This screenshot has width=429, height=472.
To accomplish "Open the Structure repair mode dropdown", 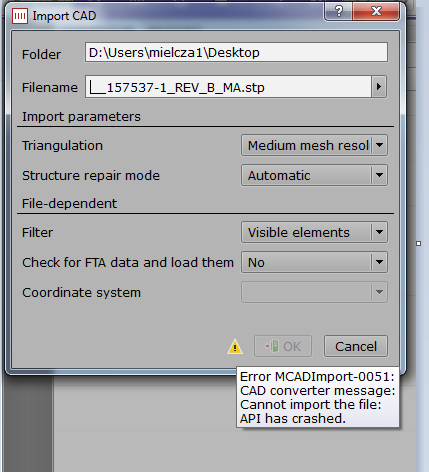I will coord(314,175).
